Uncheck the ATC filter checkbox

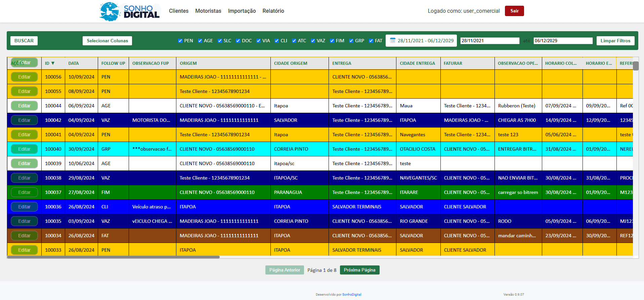[x=294, y=41]
